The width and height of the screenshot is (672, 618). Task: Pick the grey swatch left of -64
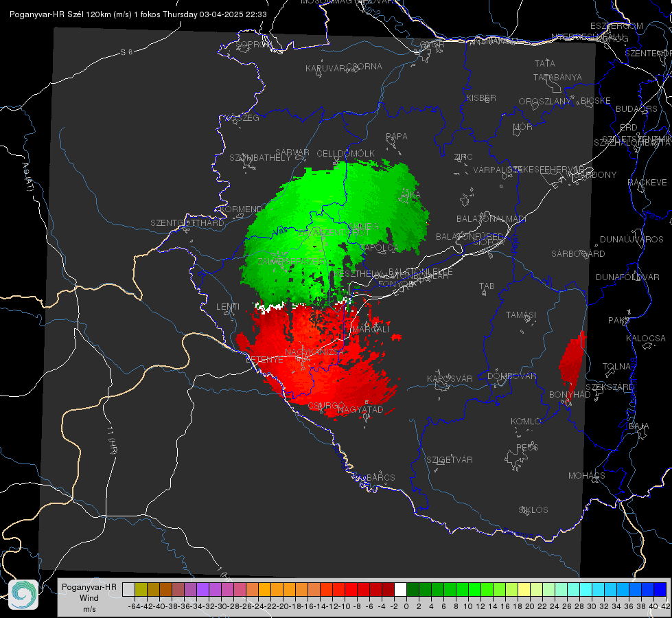128,589
